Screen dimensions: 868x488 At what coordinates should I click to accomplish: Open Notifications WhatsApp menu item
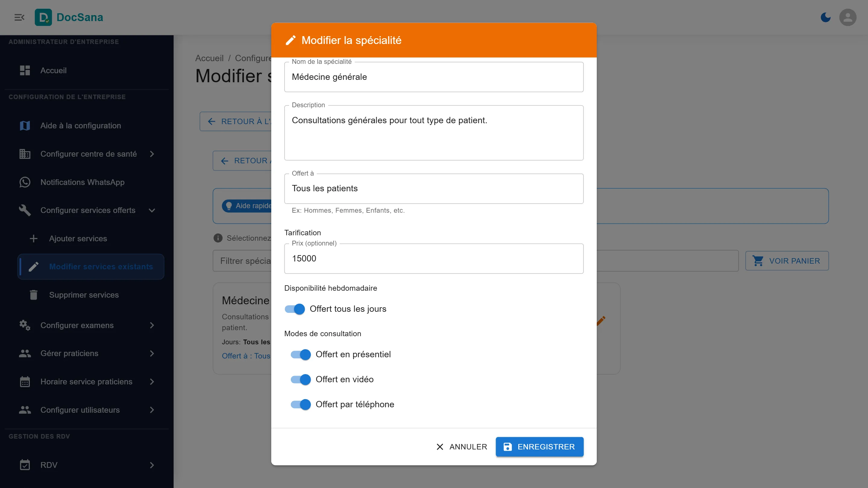(87, 182)
